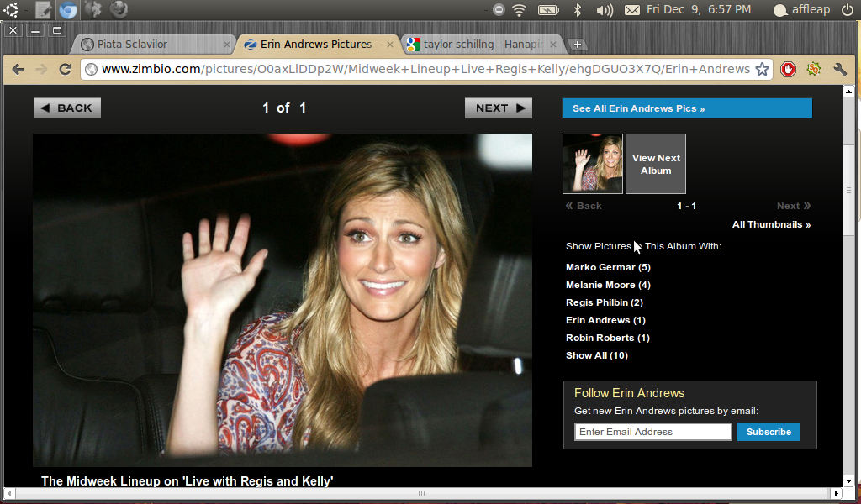Show pictures with Melanie Moore (4)
The image size is (861, 504).
pyautogui.click(x=608, y=285)
